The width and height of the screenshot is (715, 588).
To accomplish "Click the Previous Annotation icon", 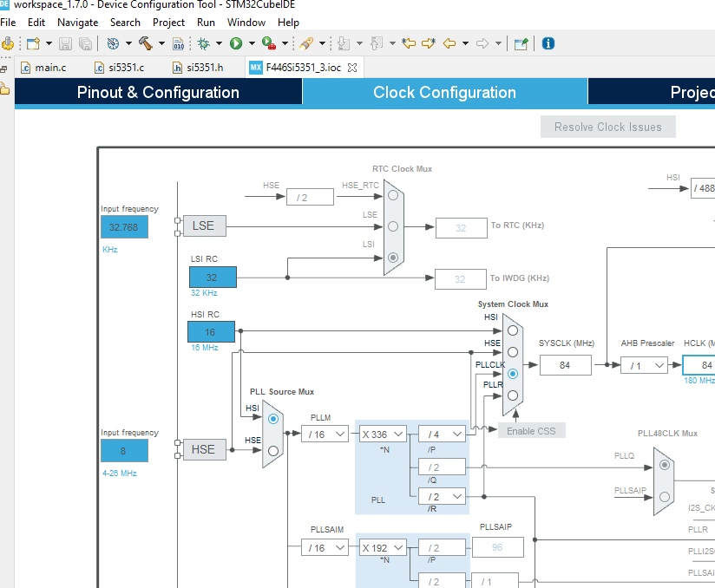I will tap(377, 43).
